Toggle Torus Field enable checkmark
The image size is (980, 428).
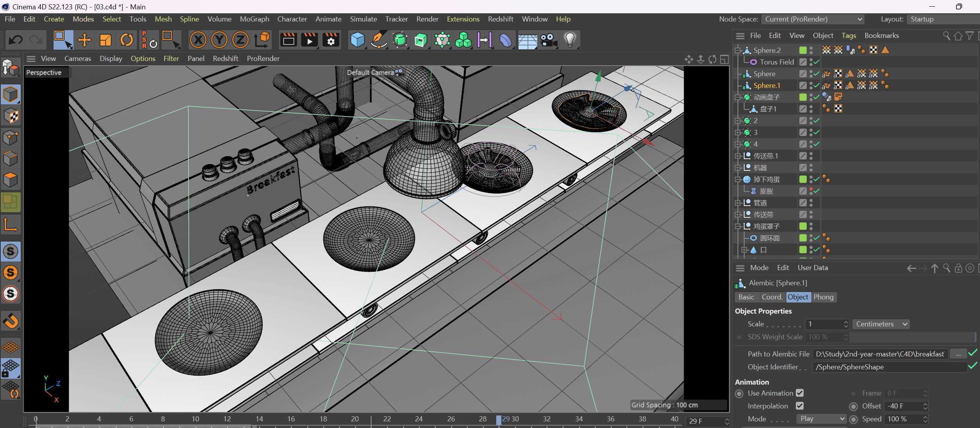[x=817, y=62]
